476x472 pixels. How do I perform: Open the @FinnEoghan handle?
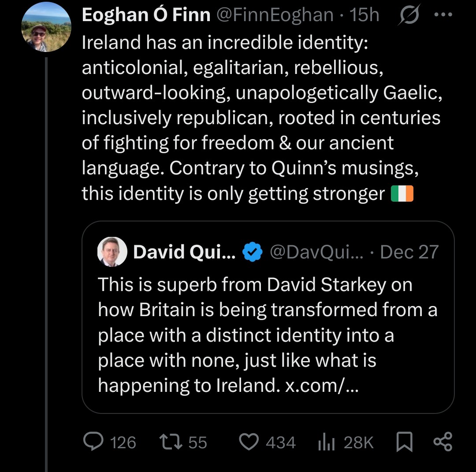tap(275, 15)
